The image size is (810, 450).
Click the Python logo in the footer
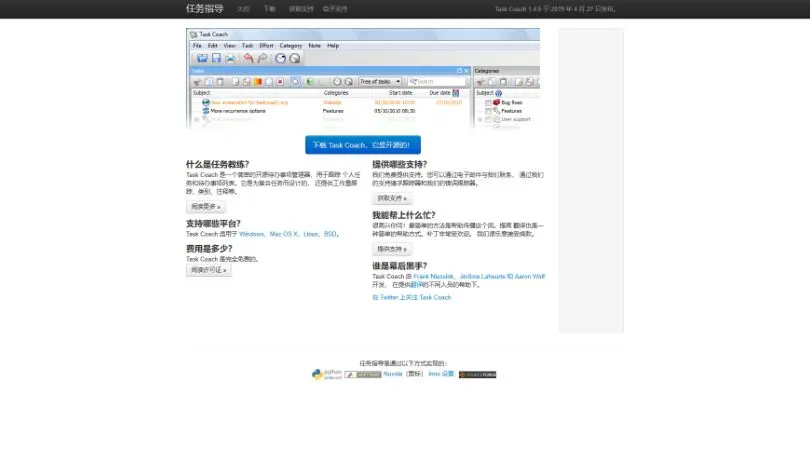coord(326,374)
